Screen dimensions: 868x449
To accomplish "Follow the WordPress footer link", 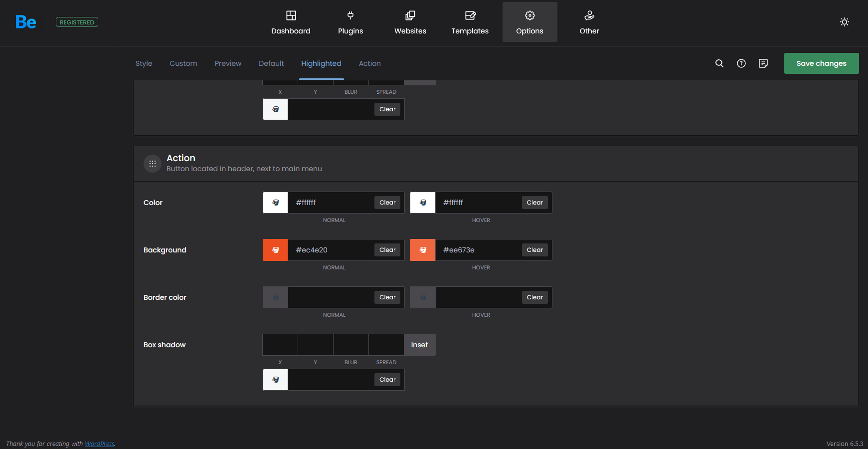I will point(99,444).
